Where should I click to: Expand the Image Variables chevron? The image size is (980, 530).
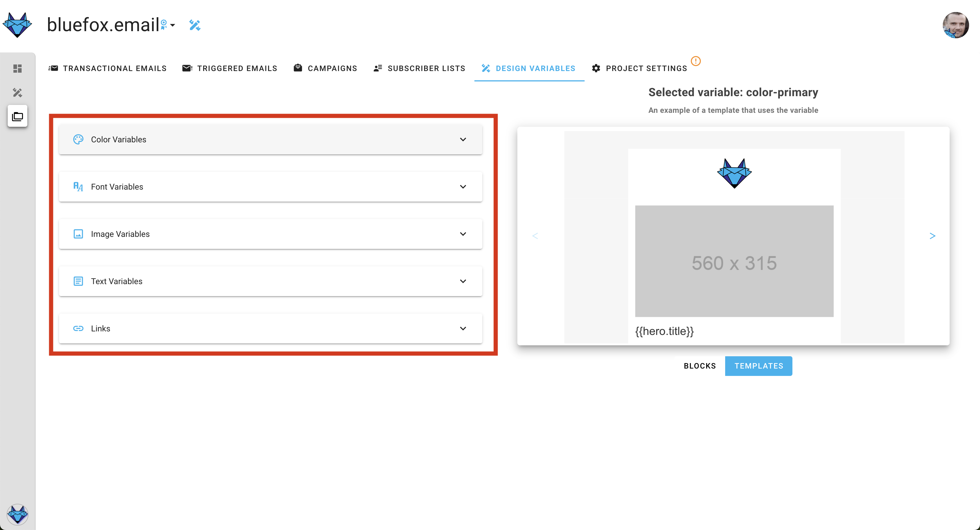coord(463,234)
